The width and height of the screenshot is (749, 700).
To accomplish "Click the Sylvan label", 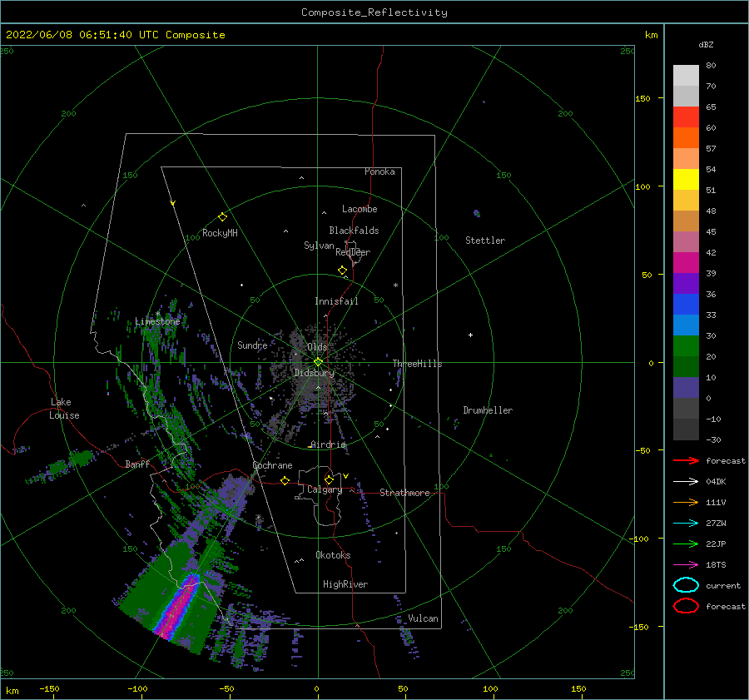I will 319,246.
